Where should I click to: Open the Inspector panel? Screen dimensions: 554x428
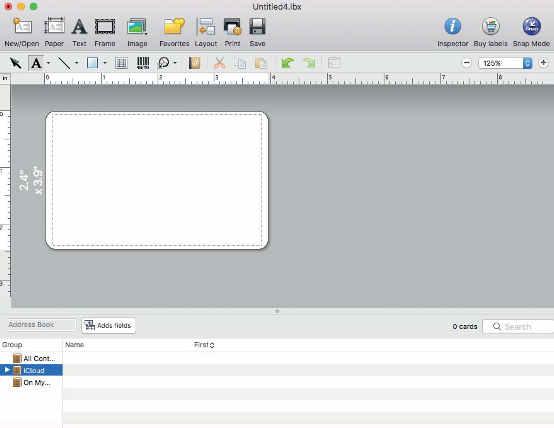(x=453, y=32)
